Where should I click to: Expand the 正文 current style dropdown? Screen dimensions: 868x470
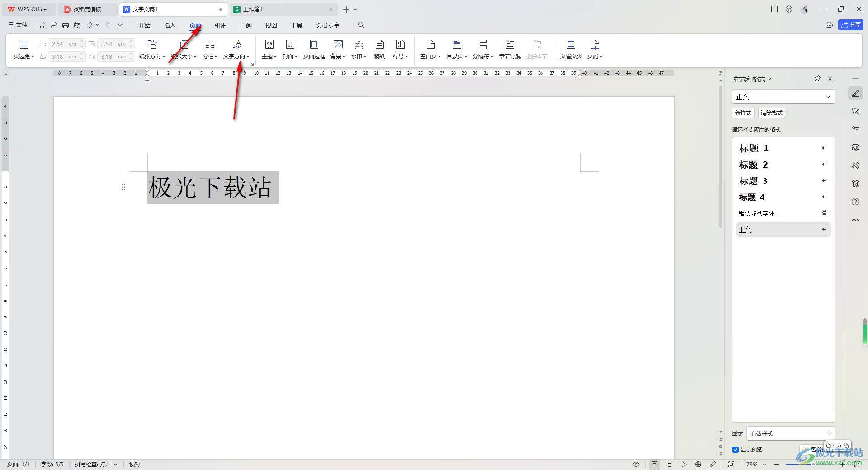point(828,97)
